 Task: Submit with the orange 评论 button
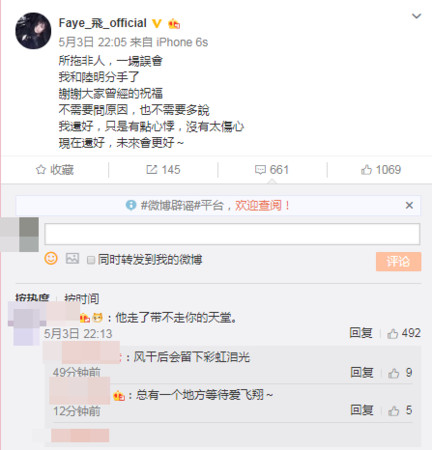(x=398, y=261)
